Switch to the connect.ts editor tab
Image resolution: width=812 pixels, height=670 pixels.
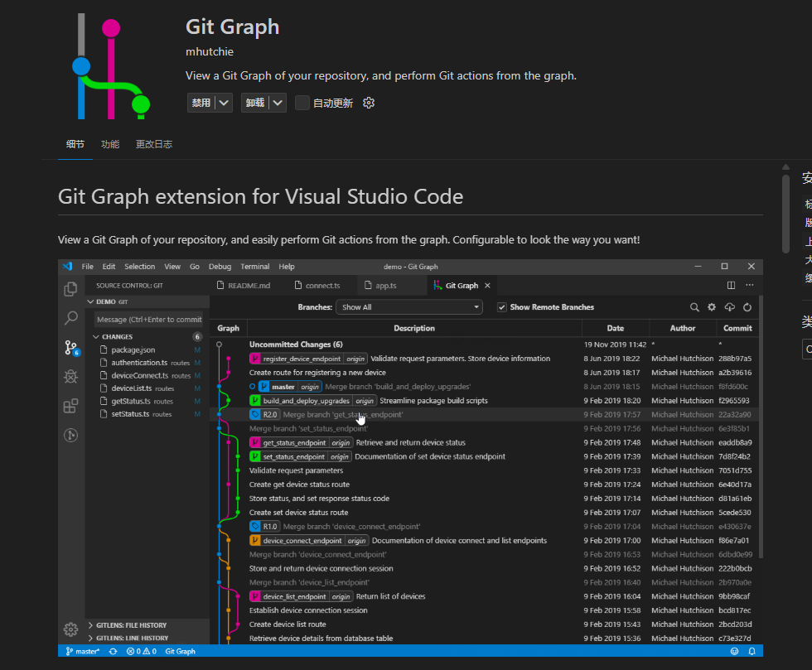coord(317,285)
